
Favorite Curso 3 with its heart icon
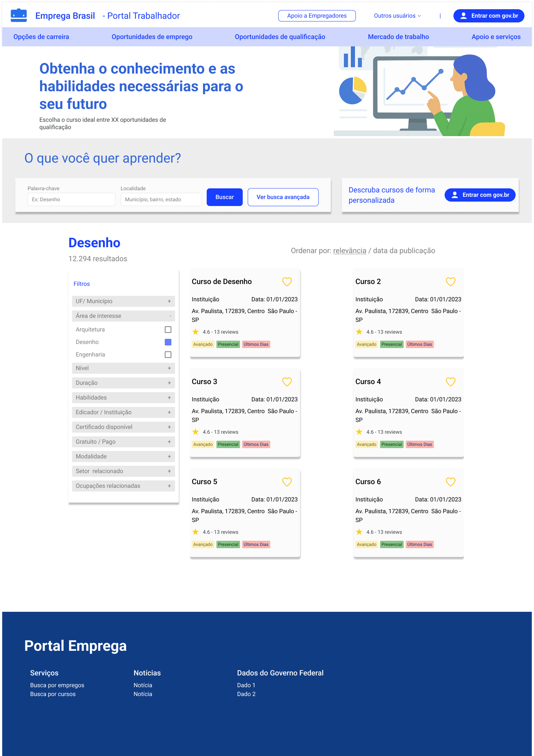coord(287,382)
